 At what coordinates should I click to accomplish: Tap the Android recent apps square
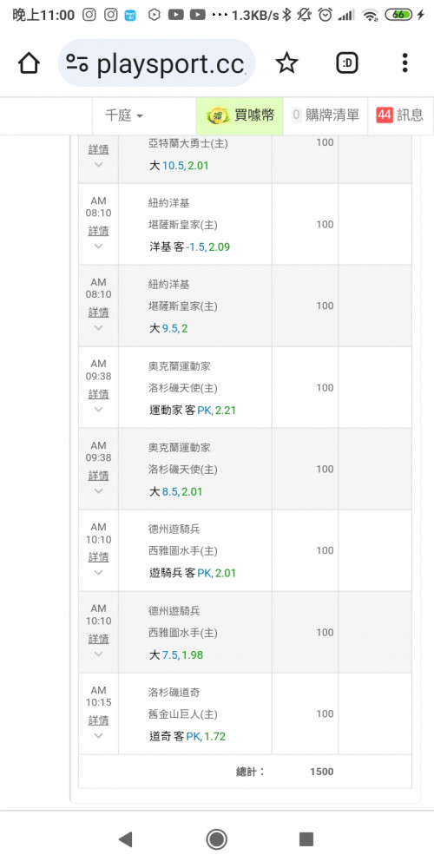tap(306, 839)
